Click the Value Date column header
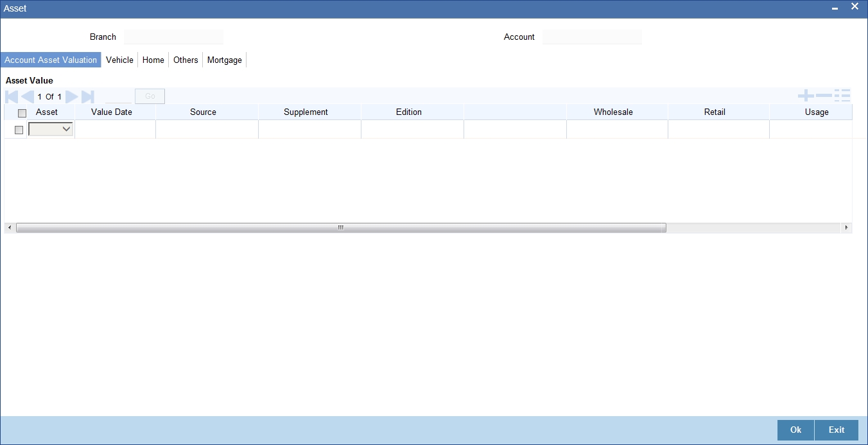Screen dimensions: 868x445 [x=112, y=112]
